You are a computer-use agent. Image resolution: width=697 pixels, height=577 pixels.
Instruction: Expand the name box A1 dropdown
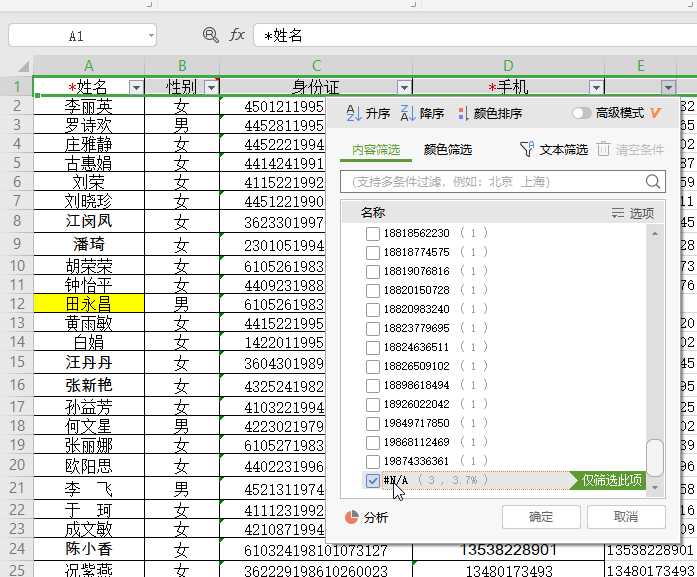coord(151,35)
